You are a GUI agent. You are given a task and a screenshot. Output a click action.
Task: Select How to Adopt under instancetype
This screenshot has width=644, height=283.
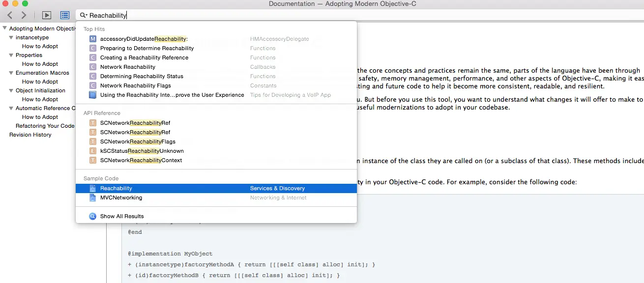pyautogui.click(x=40, y=46)
